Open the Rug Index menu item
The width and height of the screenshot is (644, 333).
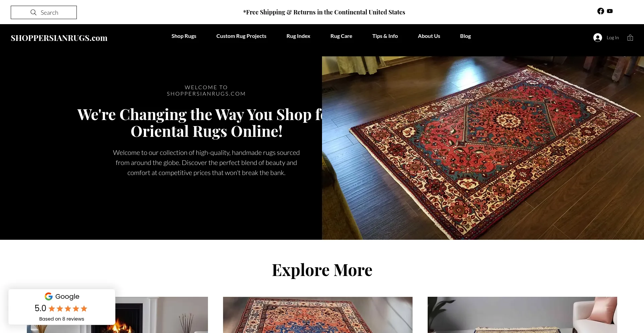(298, 36)
